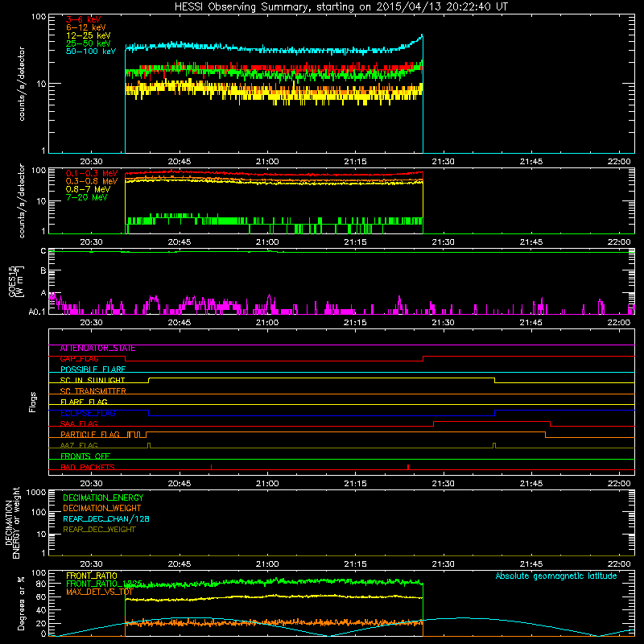Click the DECIMATION_WEIGHT legend label
The height and width of the screenshot is (644, 644).
coord(102,508)
